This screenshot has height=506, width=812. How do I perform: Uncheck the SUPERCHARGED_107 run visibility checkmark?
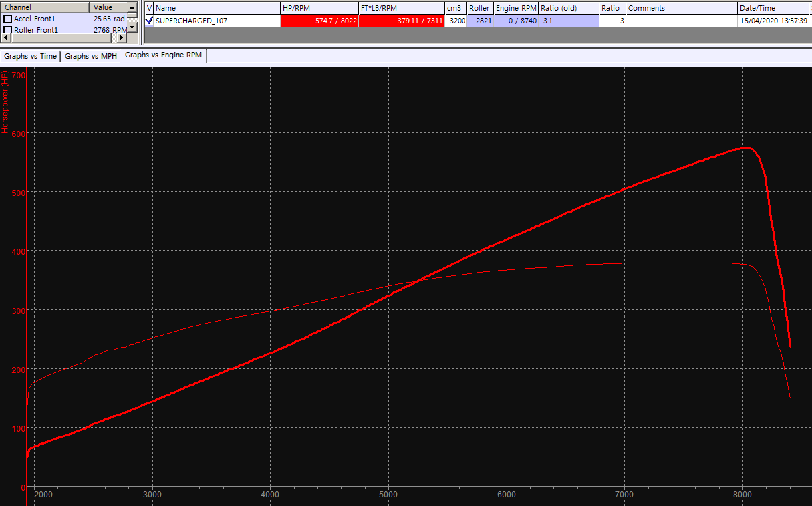(x=149, y=21)
